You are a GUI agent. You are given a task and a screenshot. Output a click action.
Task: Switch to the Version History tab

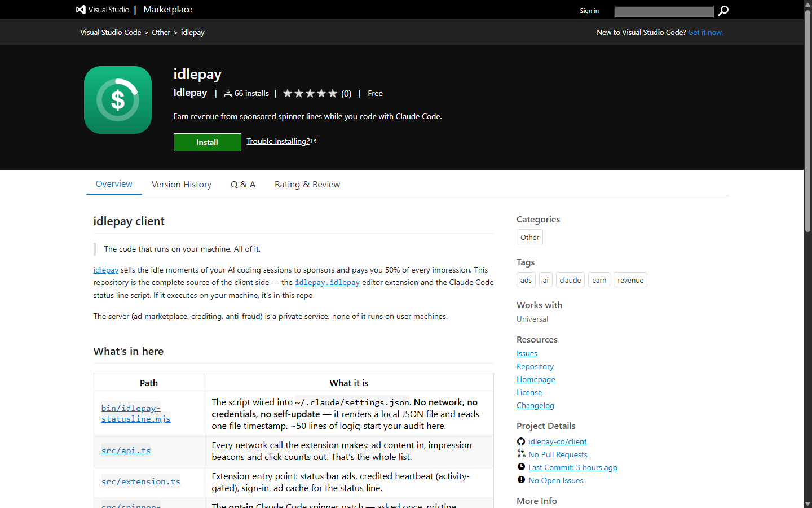click(182, 185)
